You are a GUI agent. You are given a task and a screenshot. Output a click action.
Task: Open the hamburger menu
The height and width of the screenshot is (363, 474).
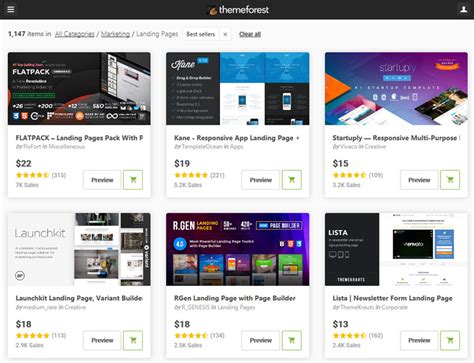[x=11, y=9]
